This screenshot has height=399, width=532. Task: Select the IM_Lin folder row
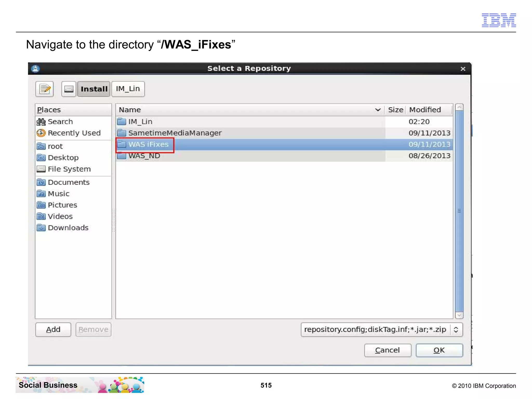[x=284, y=122]
